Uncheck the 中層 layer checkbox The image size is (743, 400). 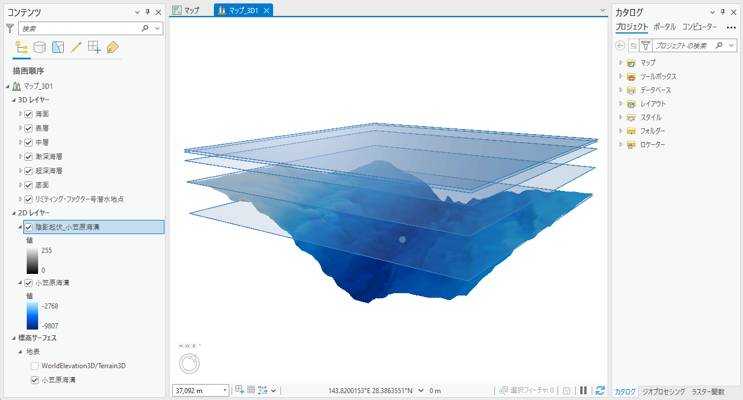[x=28, y=143]
